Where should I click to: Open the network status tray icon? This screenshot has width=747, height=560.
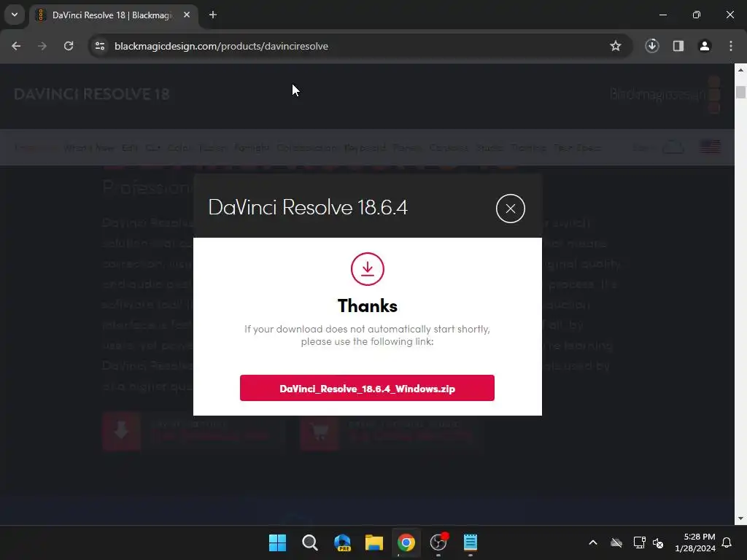(x=639, y=542)
